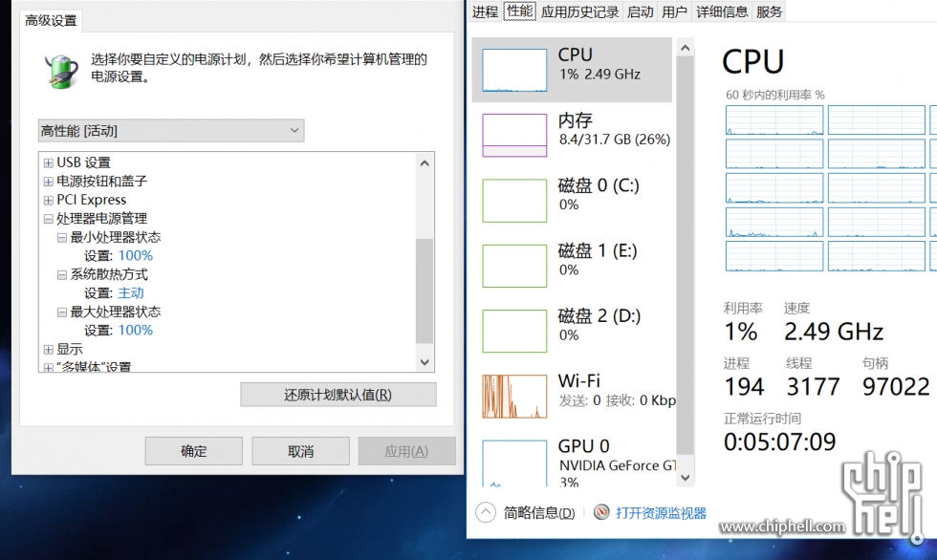Expand the PCI Express settings node

coord(48,199)
